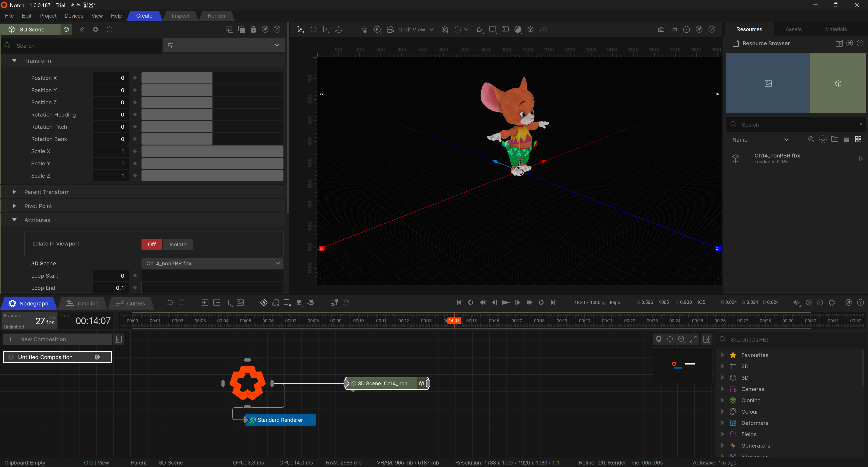Click the Scale X slider bar
This screenshot has width=868, height=467.
212,151
